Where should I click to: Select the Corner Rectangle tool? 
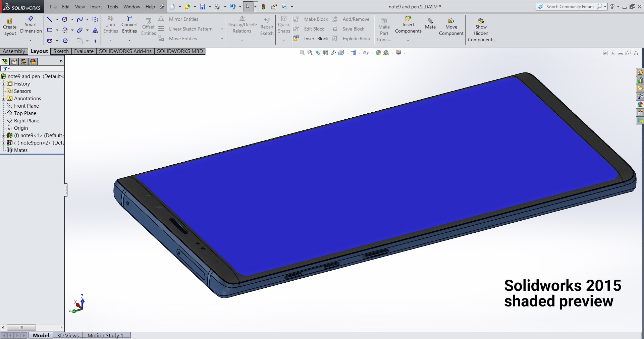click(x=50, y=30)
